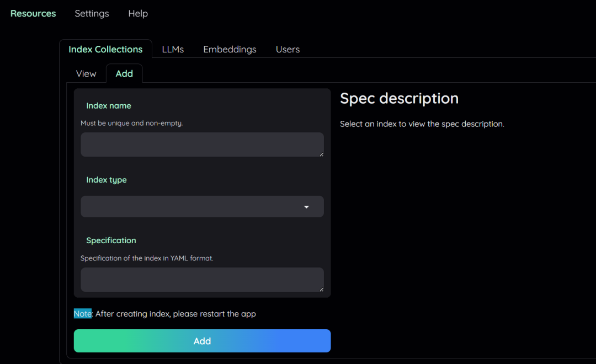
Task: Switch to the LLMs tab
Action: click(173, 50)
